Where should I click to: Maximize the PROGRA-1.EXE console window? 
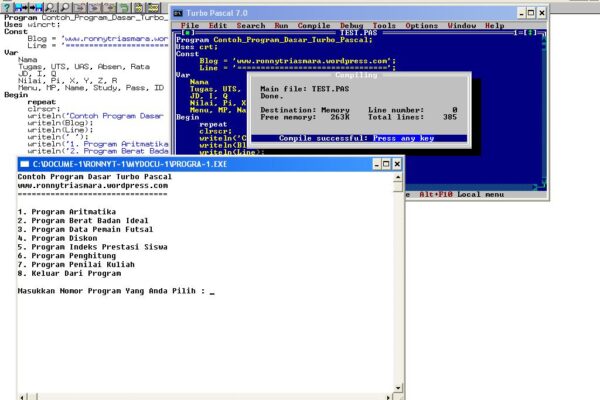384,163
